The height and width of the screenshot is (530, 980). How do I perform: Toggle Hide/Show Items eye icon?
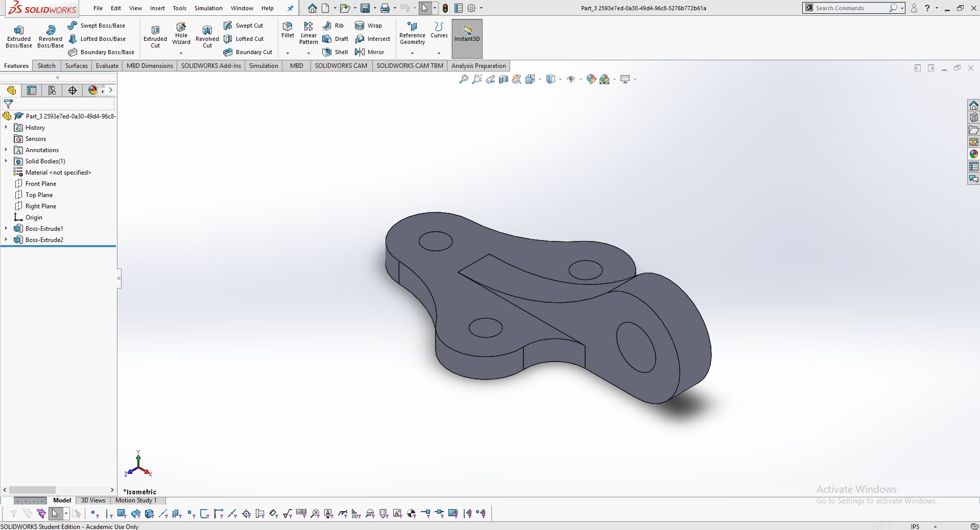tap(571, 79)
